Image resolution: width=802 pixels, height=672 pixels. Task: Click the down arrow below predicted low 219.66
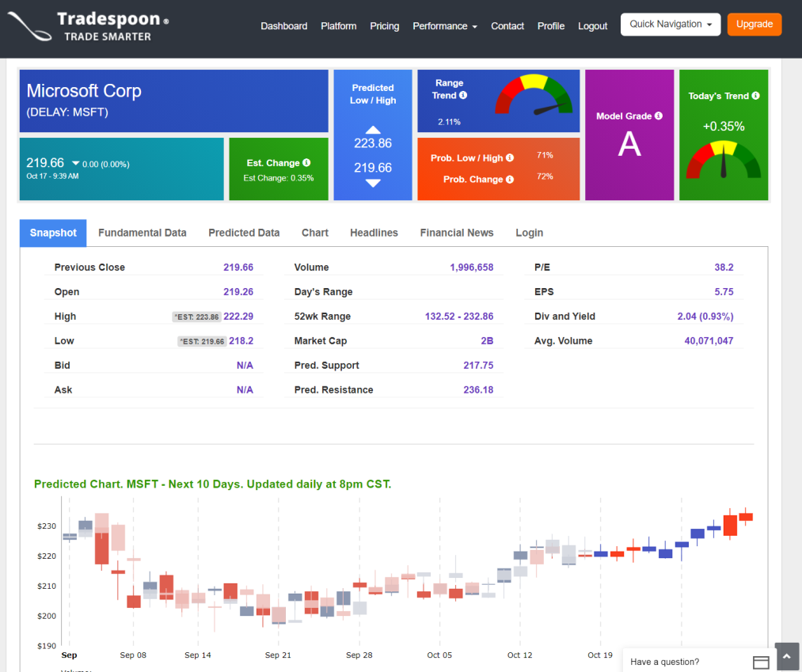tap(373, 183)
